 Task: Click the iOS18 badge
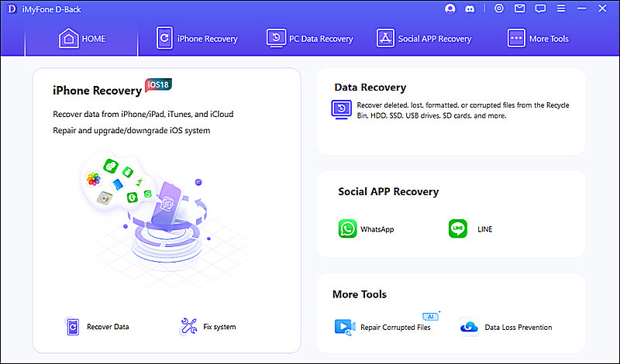click(159, 84)
